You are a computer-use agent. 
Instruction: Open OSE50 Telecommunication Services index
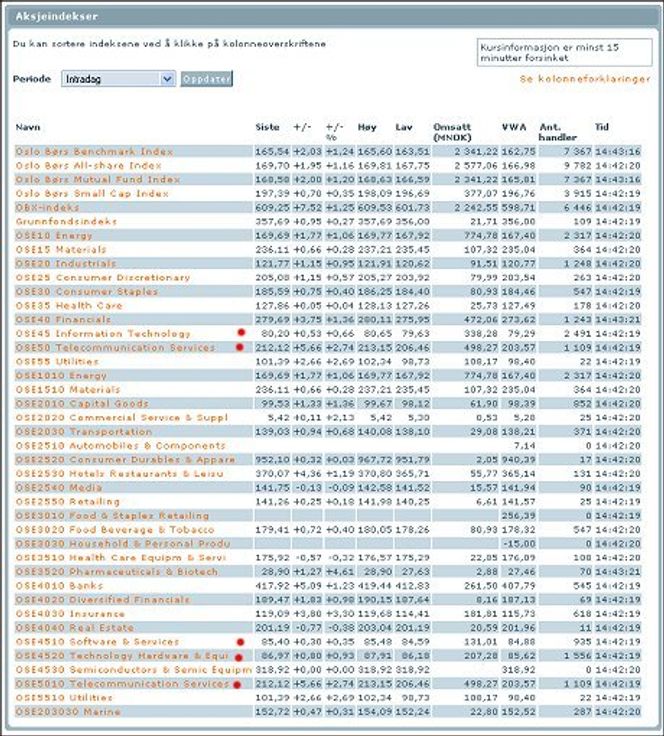(115, 348)
